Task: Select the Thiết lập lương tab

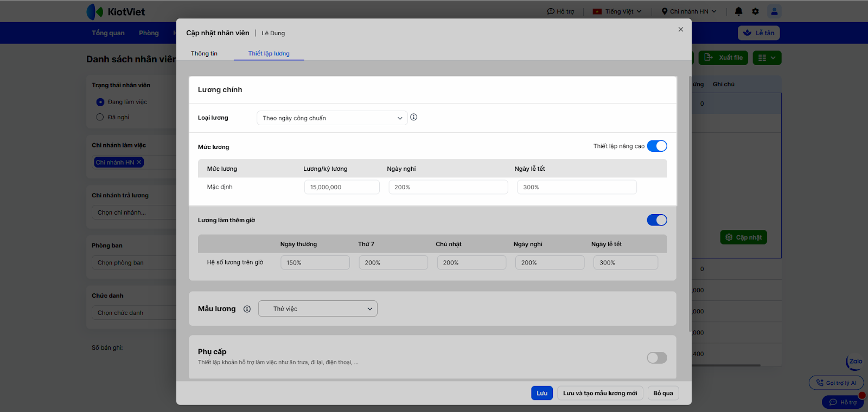Action: coord(269,54)
